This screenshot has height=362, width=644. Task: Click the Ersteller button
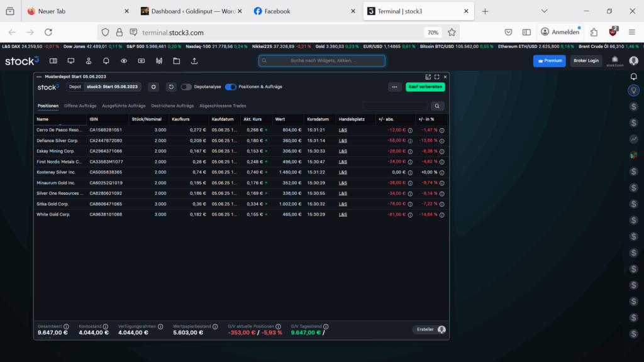[x=429, y=329]
